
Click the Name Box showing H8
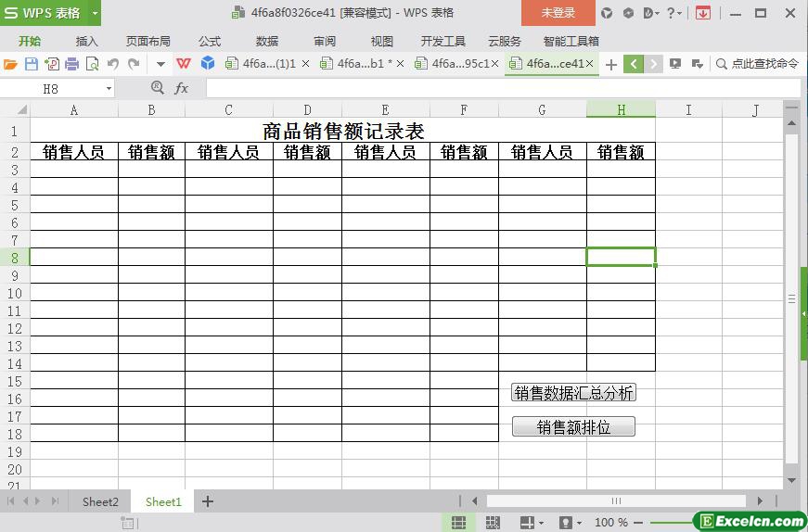click(51, 89)
